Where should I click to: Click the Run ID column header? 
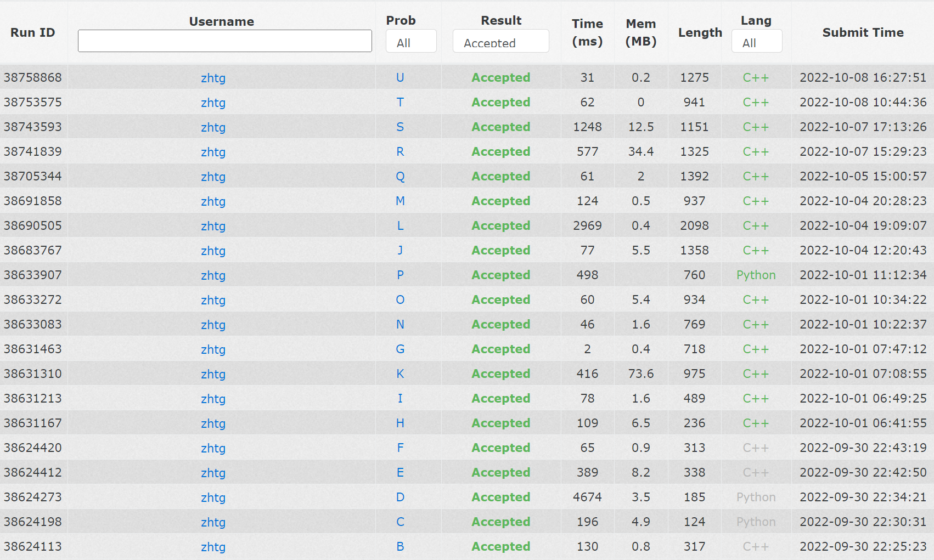pos(33,32)
